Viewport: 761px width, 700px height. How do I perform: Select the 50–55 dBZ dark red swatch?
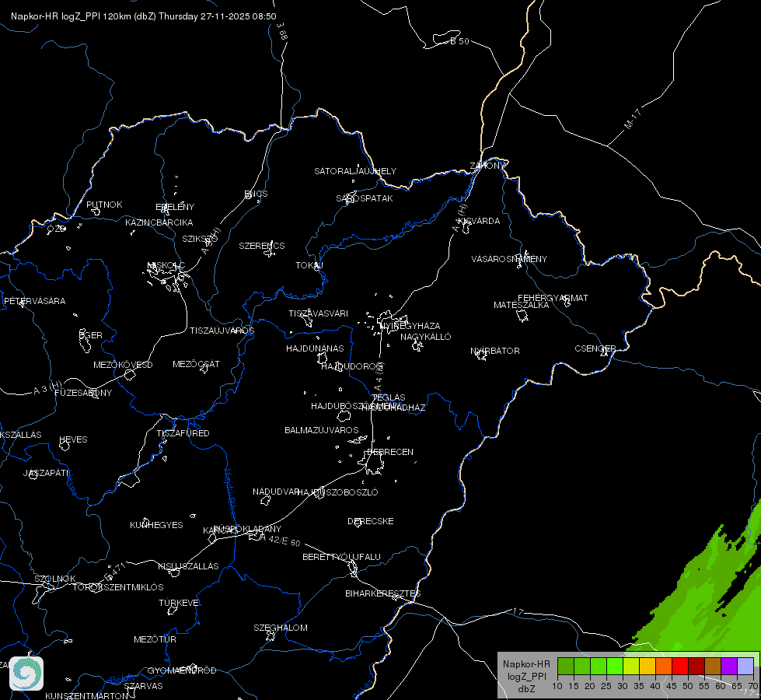click(696, 667)
